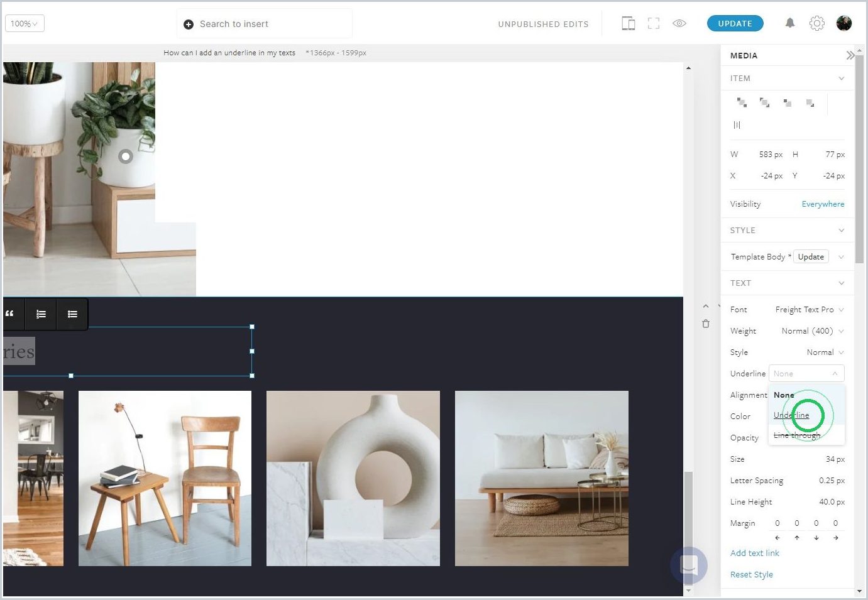Screen dimensions: 868x600
Task: Open the settings gear
Action: (x=816, y=23)
